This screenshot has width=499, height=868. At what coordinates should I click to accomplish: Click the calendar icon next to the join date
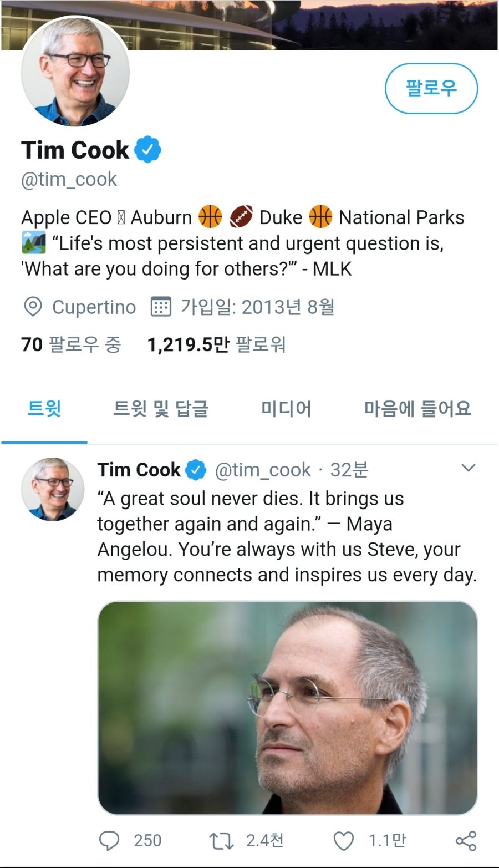[x=161, y=307]
